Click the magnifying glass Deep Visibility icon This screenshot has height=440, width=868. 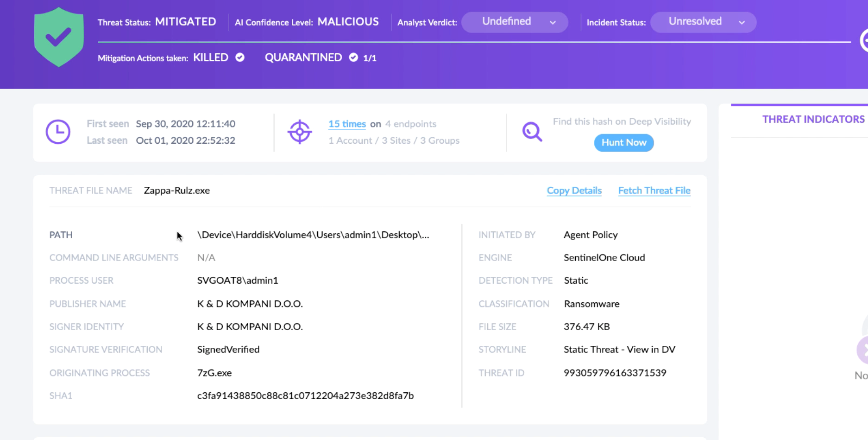(531, 132)
